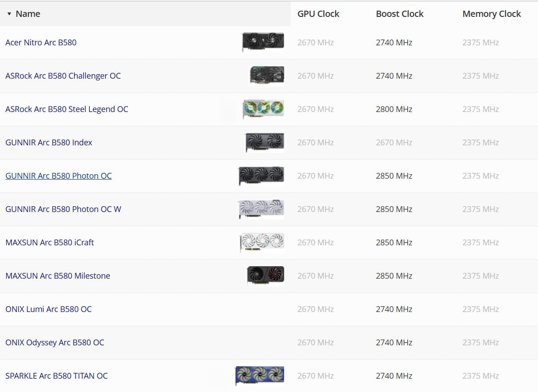The image size is (538, 392).
Task: Open the ONIX Lumi Arc B580 OC link
Action: point(48,309)
